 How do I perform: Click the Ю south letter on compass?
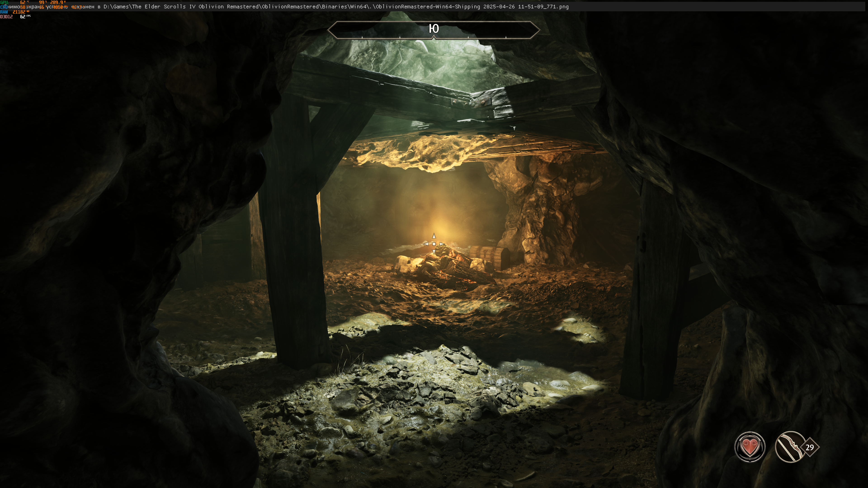[x=434, y=29]
